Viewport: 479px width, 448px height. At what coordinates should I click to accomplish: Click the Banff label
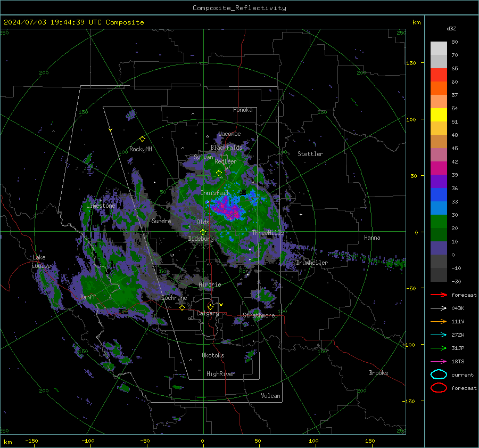[88, 297]
